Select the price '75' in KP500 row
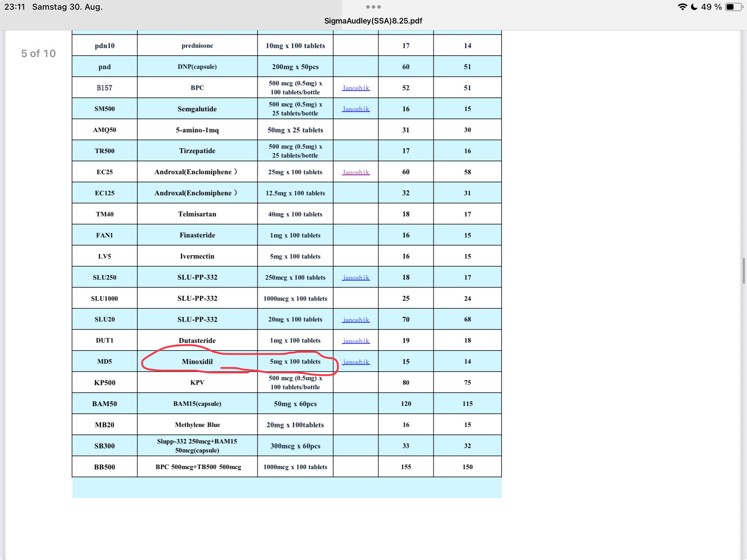 point(467,383)
